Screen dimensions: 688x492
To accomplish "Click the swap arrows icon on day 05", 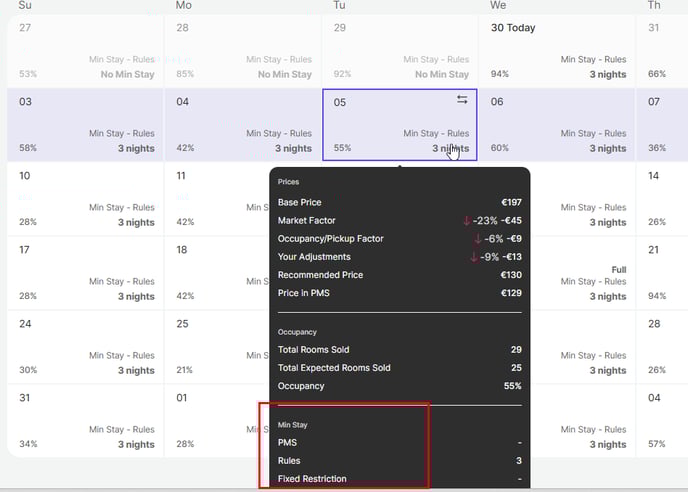I will pos(462,100).
